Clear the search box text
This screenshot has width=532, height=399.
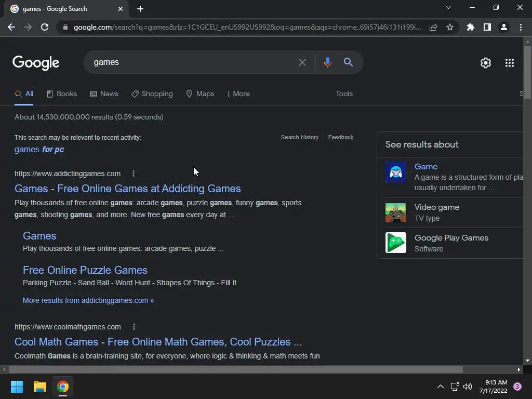tap(302, 62)
